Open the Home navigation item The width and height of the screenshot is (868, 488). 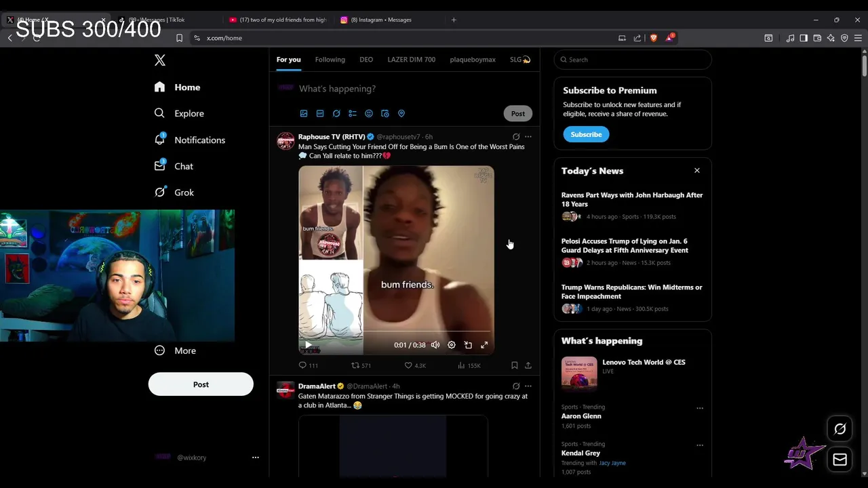click(x=177, y=87)
